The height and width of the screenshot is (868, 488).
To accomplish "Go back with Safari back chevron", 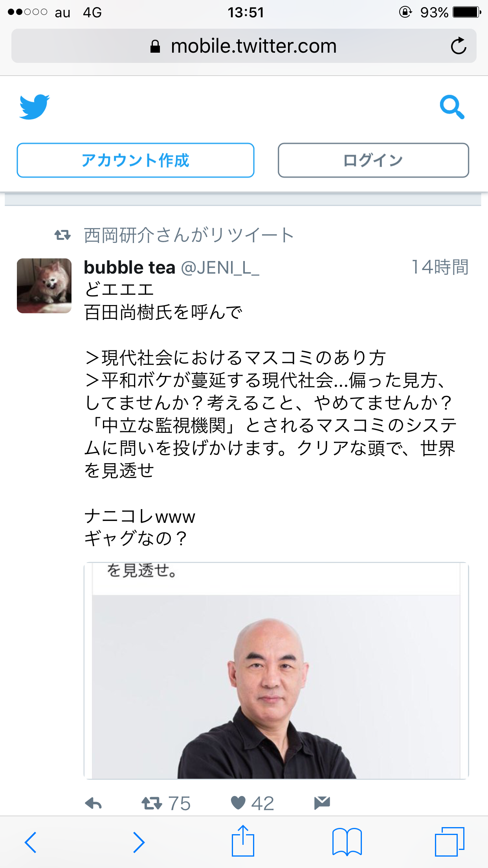I will (x=31, y=842).
